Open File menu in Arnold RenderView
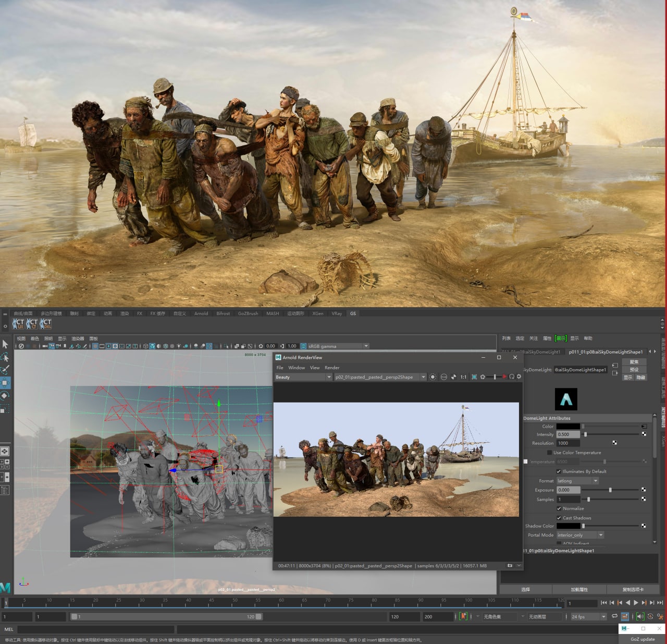The width and height of the screenshot is (667, 644). click(x=280, y=368)
